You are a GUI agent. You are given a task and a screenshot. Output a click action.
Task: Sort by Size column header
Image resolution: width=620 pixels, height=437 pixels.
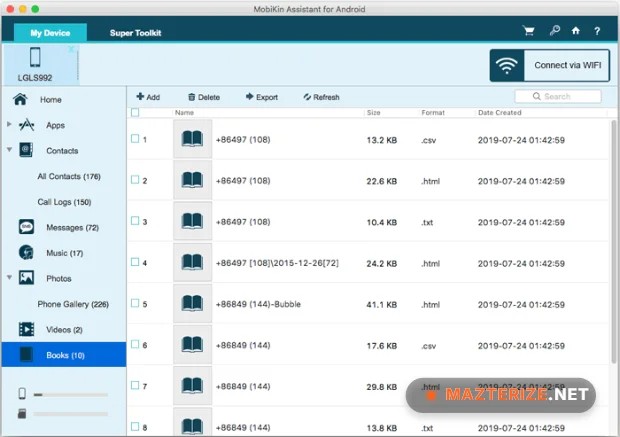tap(373, 113)
